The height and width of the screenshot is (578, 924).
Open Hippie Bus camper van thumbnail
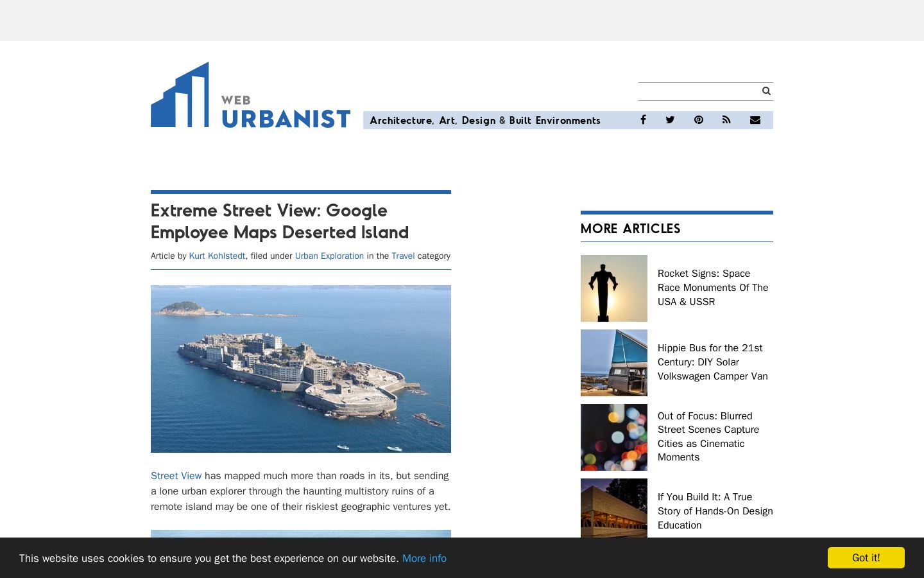point(614,363)
